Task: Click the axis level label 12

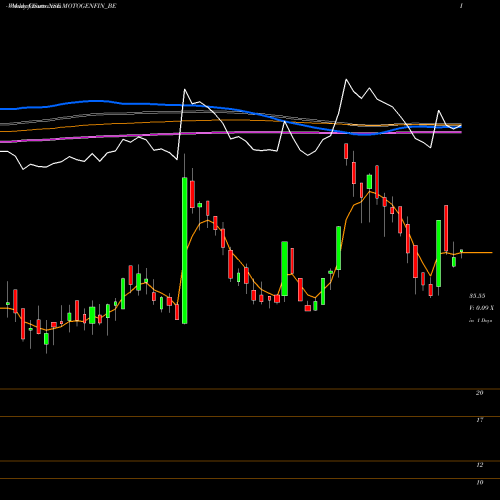Action: [479, 465]
